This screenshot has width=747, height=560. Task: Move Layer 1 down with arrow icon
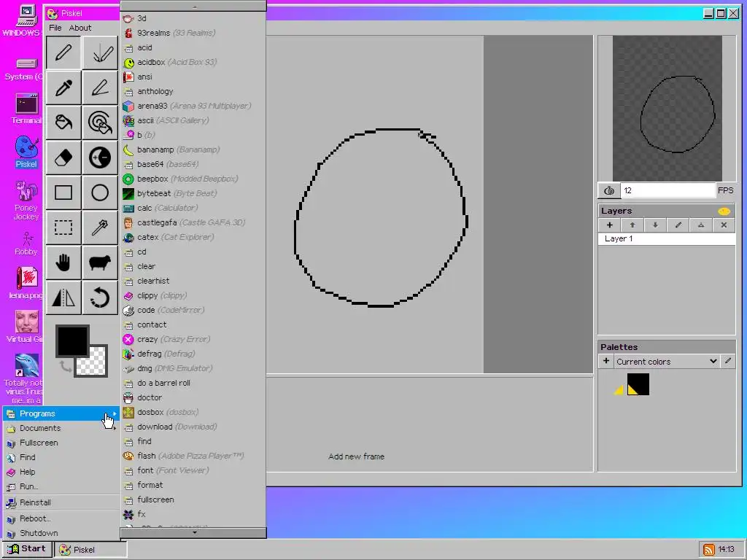(655, 225)
